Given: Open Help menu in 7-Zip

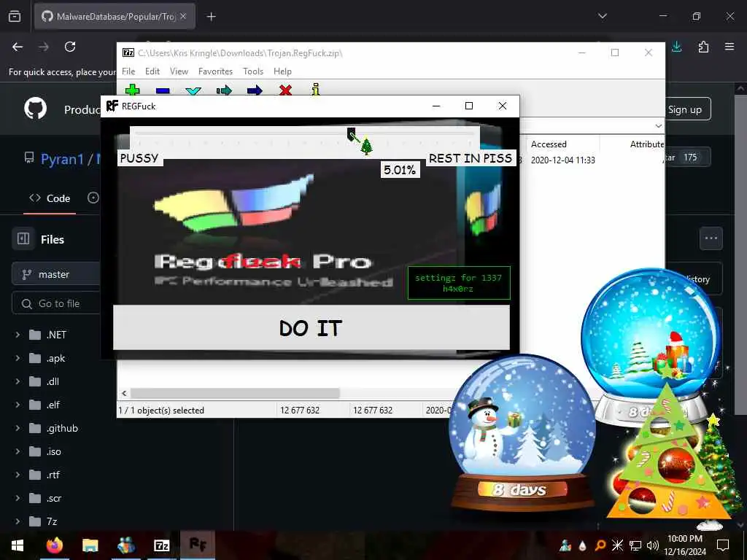Looking at the screenshot, I should pyautogui.click(x=282, y=71).
